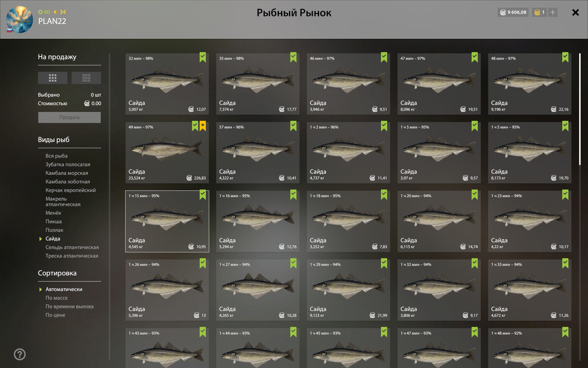Screen dimensions: 588x368
Task: Select the 9,196 kg Сайда card
Action: point(530,84)
